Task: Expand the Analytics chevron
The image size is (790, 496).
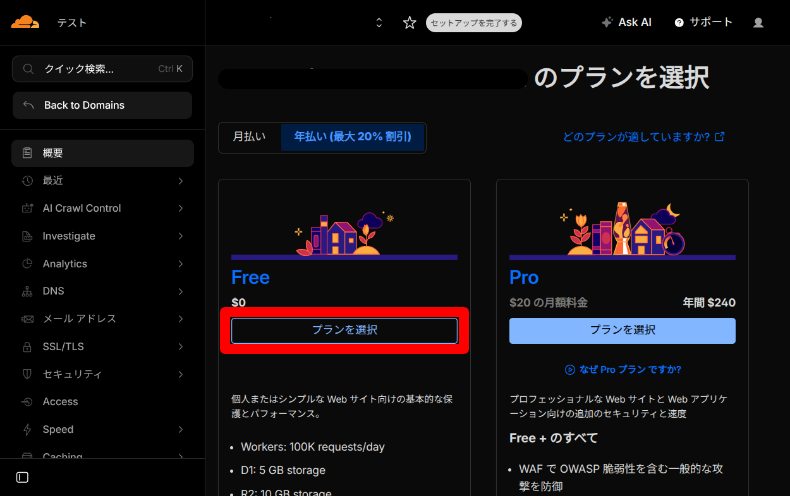Action: 180,264
